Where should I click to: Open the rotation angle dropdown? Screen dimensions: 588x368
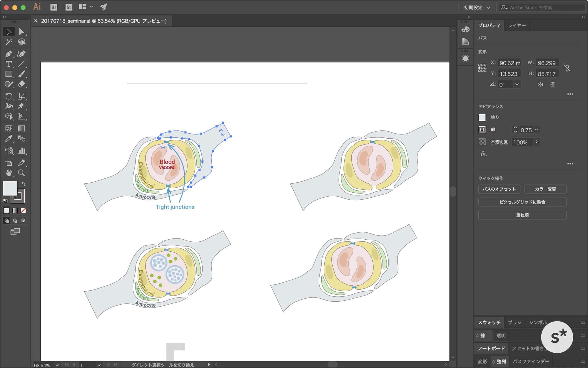517,85
